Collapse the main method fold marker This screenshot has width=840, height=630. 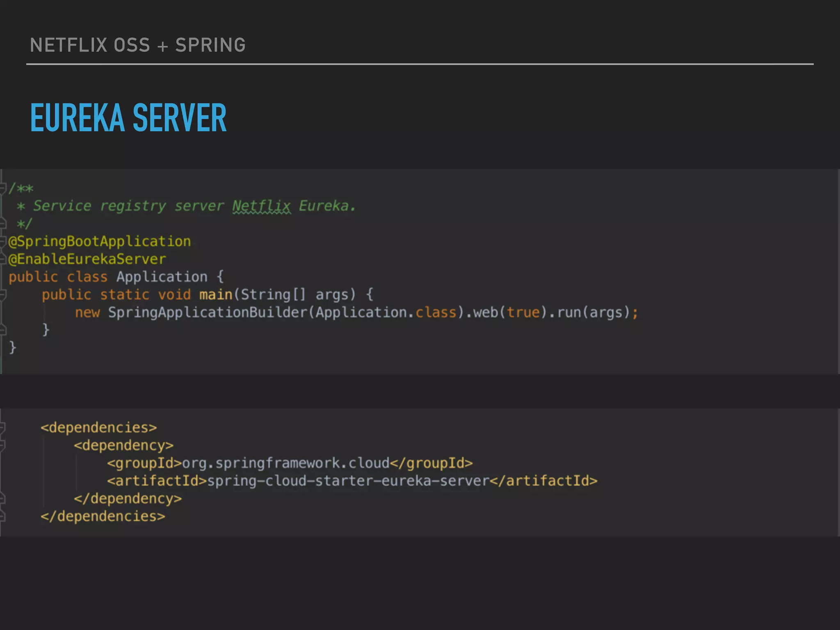coord(2,294)
